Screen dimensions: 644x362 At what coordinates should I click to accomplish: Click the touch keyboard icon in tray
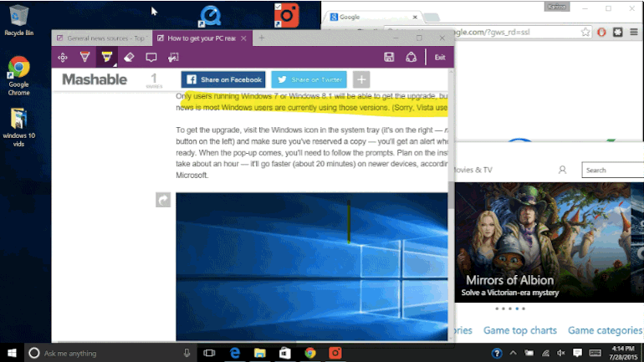(595, 353)
